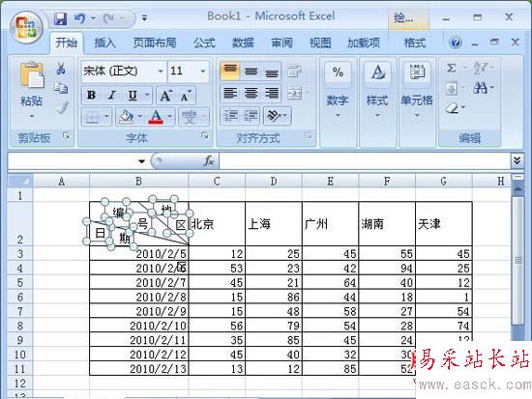The height and width of the screenshot is (399, 532).
Task: Switch to the 审阅 tab
Action: pyautogui.click(x=281, y=43)
